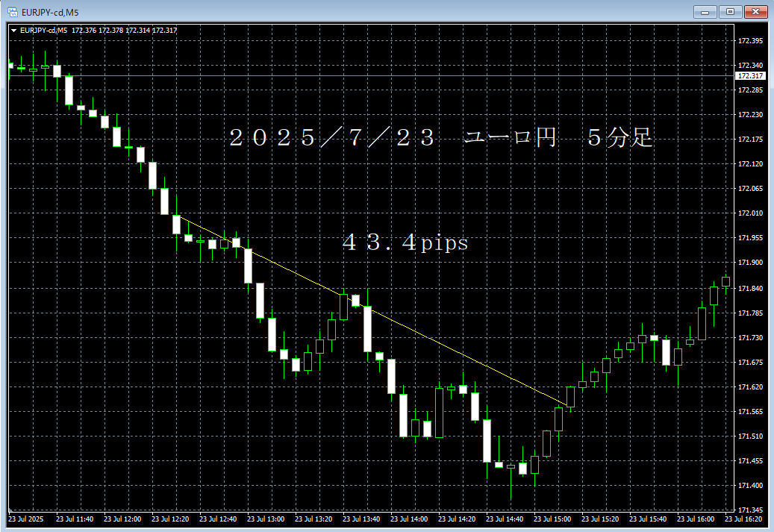Click the '23 Jul 13:40' time label
The image size is (774, 532).
pyautogui.click(x=361, y=519)
